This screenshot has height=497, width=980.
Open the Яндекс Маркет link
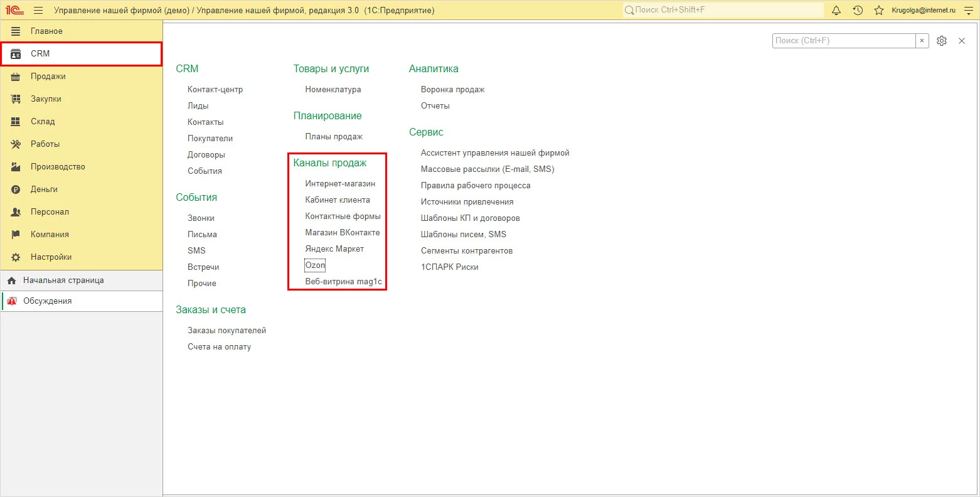(x=334, y=249)
